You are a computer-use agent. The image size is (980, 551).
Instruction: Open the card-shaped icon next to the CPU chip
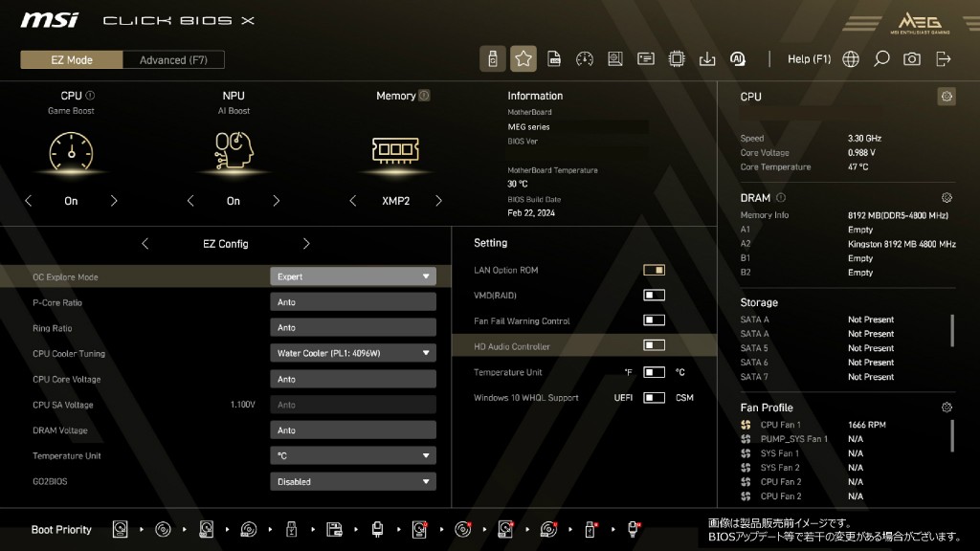click(x=646, y=59)
